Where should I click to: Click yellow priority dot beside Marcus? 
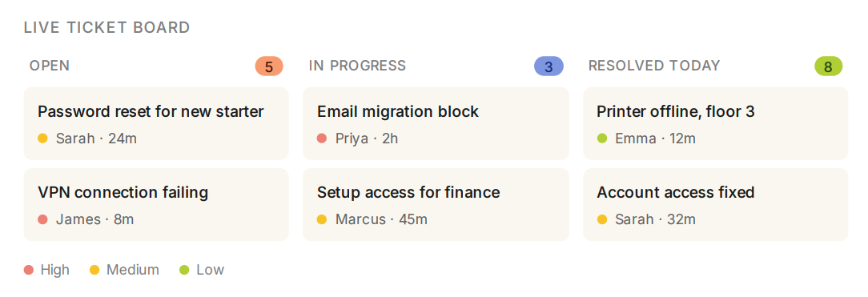[322, 219]
